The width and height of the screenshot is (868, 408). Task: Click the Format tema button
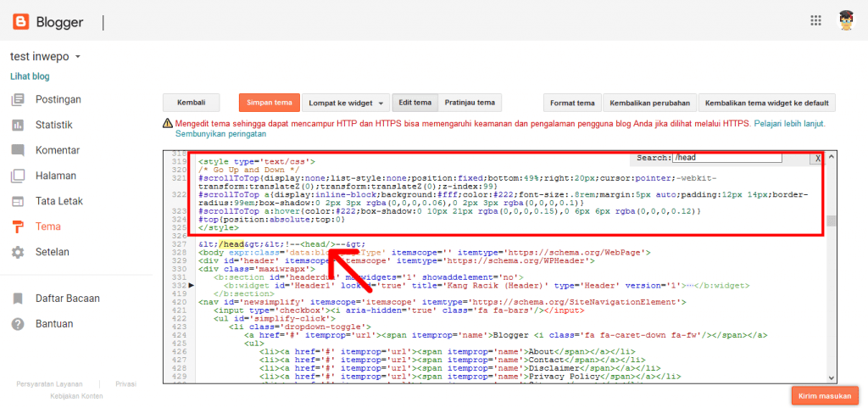(572, 103)
